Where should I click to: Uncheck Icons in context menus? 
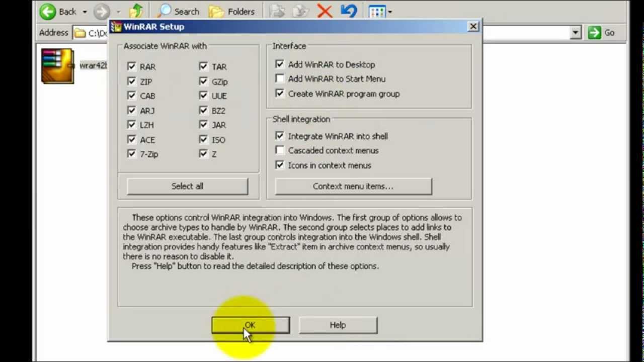coord(280,165)
